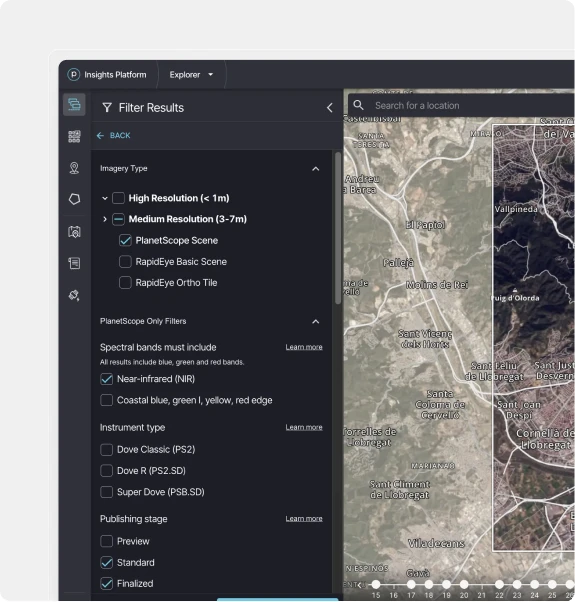Viewport: 575px width, 602px height.
Task: Collapse the Filter Results panel
Action: 329,108
